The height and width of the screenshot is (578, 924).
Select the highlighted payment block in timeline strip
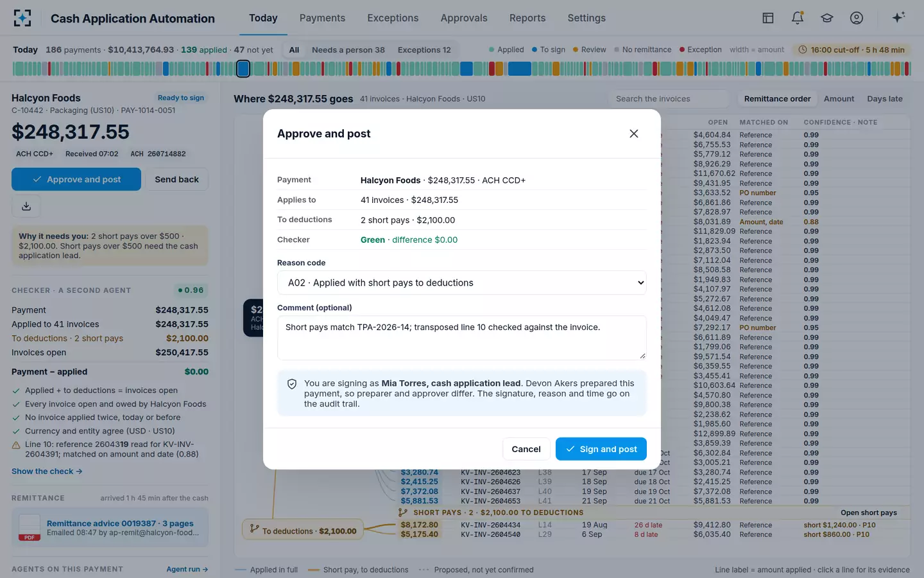click(243, 69)
